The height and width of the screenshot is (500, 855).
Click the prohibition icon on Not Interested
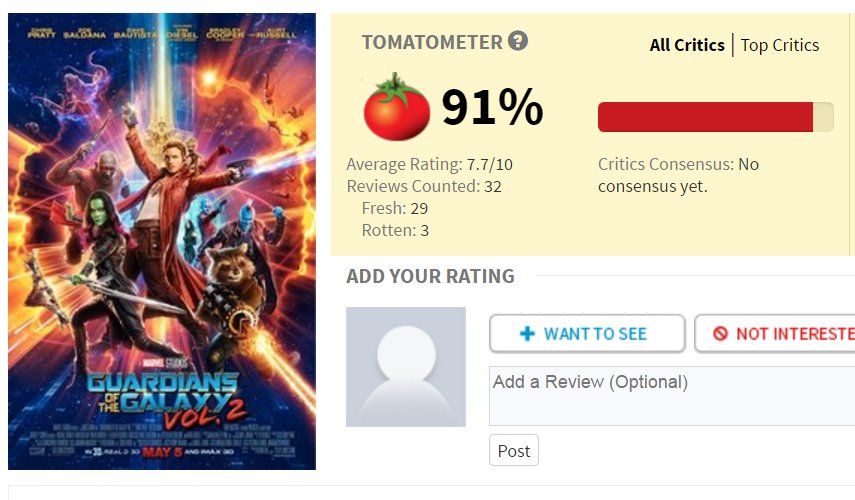(721, 334)
